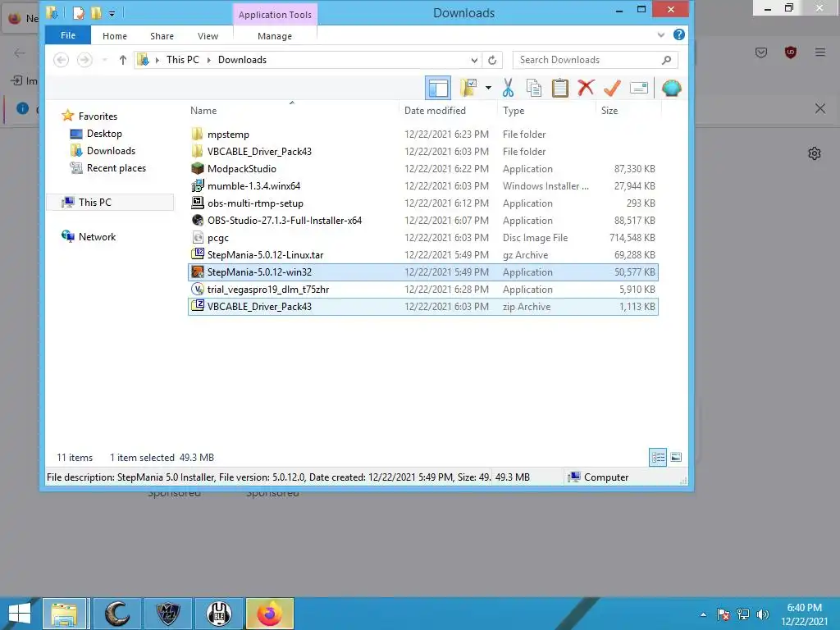
Task: Open File Explorer from the taskbar
Action: point(64,614)
